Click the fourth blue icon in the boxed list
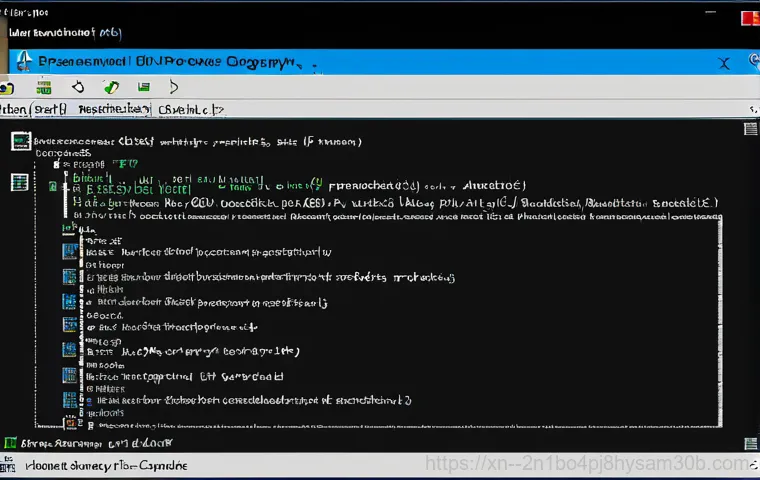The width and height of the screenshot is (760, 480). (x=70, y=324)
